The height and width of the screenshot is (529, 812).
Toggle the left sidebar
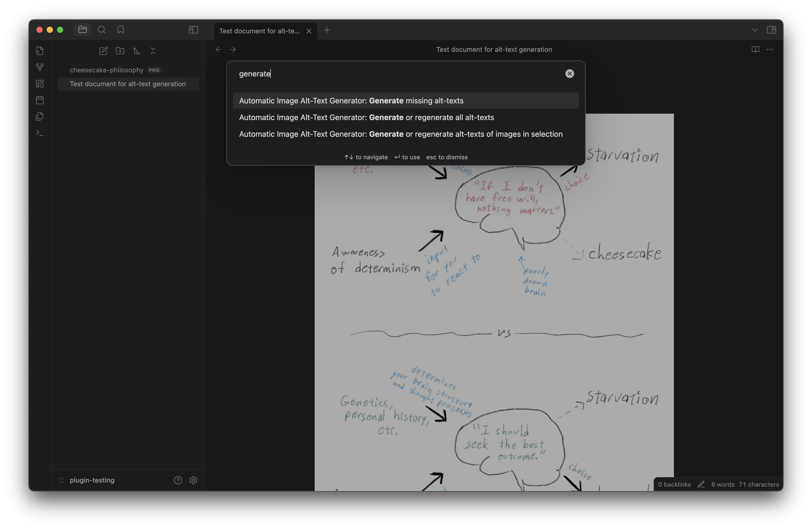click(193, 30)
